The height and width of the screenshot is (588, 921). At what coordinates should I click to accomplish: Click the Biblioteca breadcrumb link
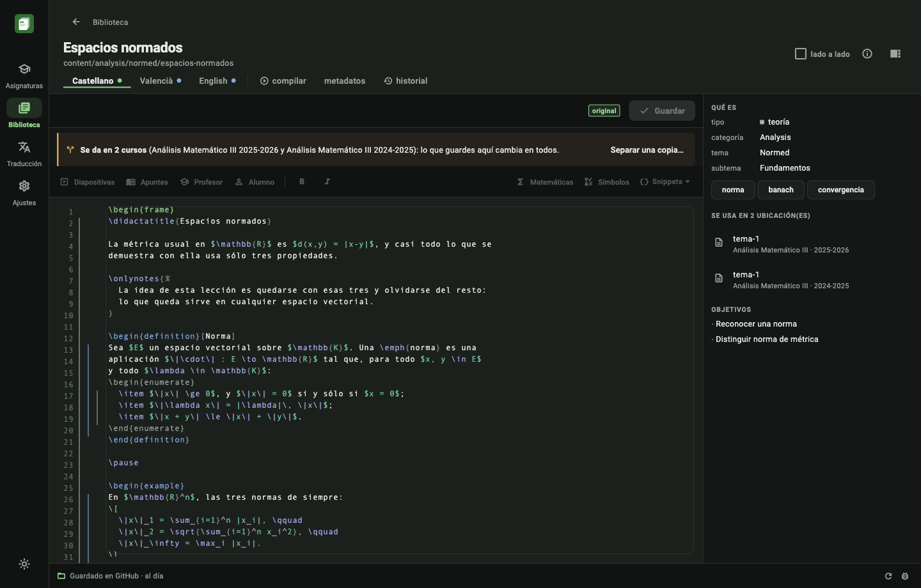pos(110,22)
